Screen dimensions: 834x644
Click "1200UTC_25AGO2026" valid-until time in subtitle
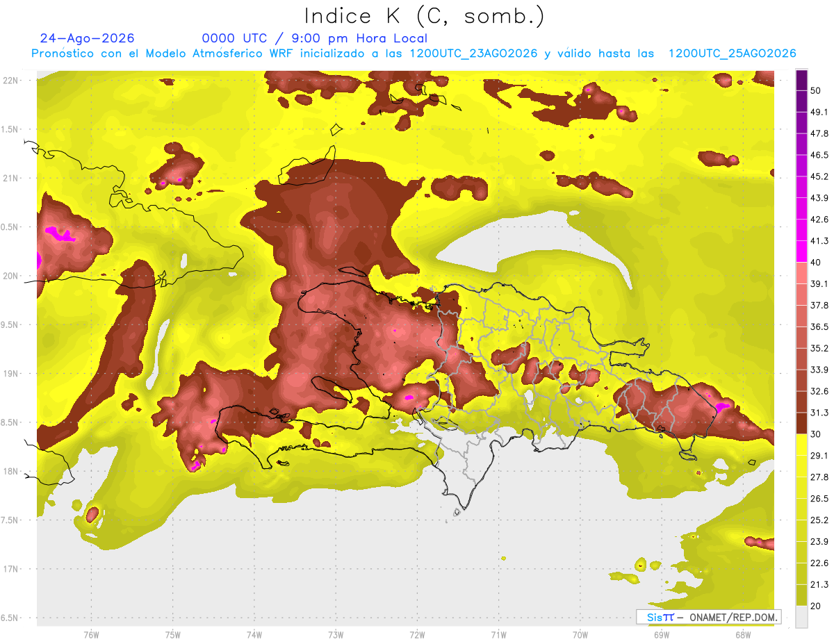pyautogui.click(x=732, y=53)
